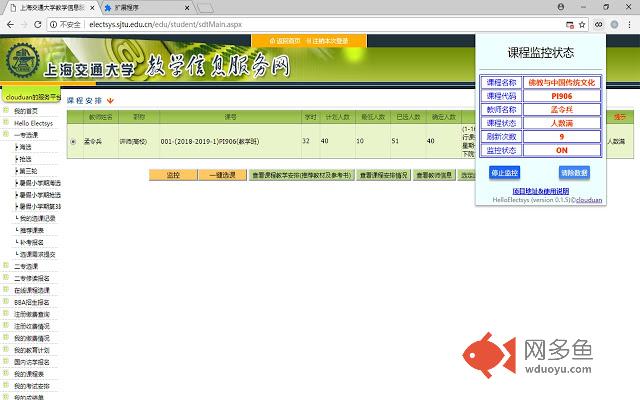The height and width of the screenshot is (400, 640).
Task: Click the 查看教师信息 button
Action: pyautogui.click(x=434, y=175)
